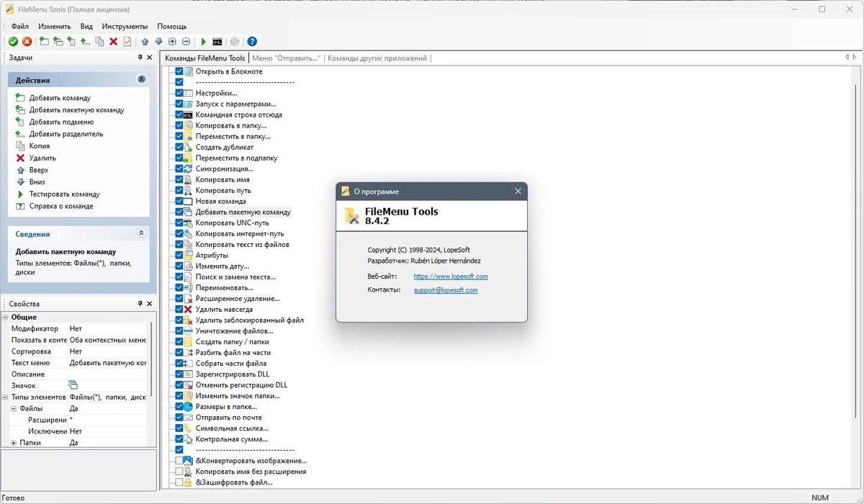This screenshot has height=504, width=864.
Task: Click the support@lopesoft.com contact link
Action: [446, 290]
